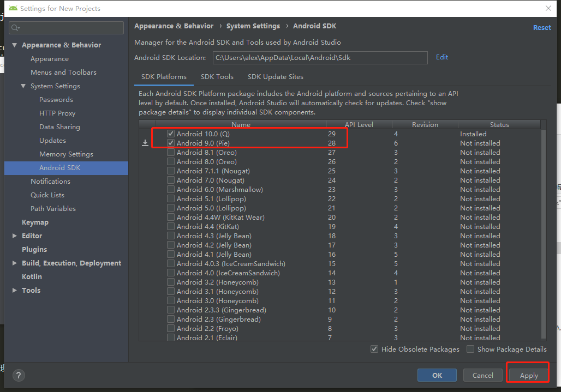Screen dimensions: 561x392
Task: Select Menus and Toolbars settings
Action: point(64,73)
